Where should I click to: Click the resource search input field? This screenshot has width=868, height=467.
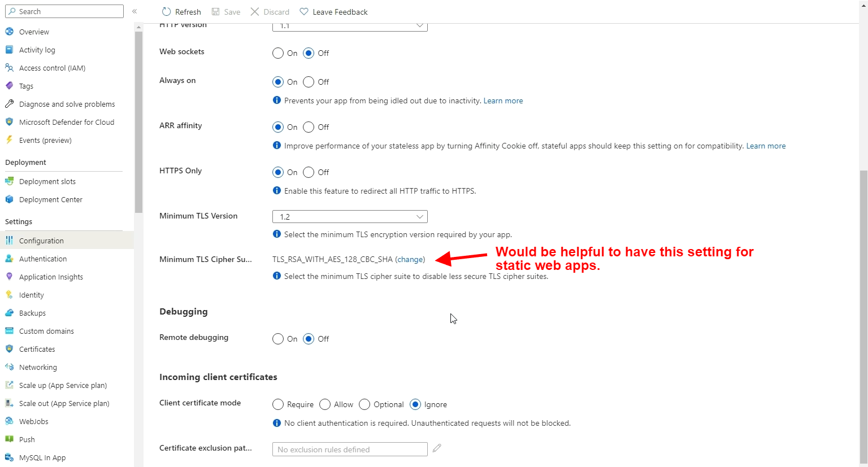tap(64, 11)
